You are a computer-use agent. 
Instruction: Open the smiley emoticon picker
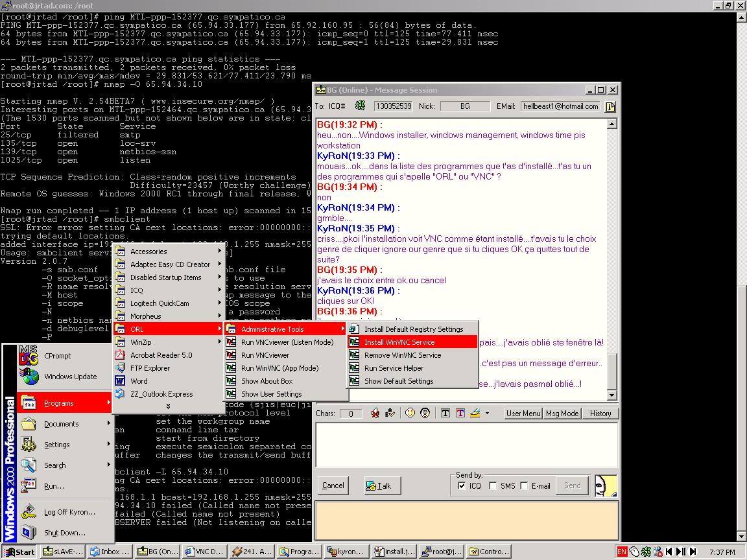(x=410, y=414)
